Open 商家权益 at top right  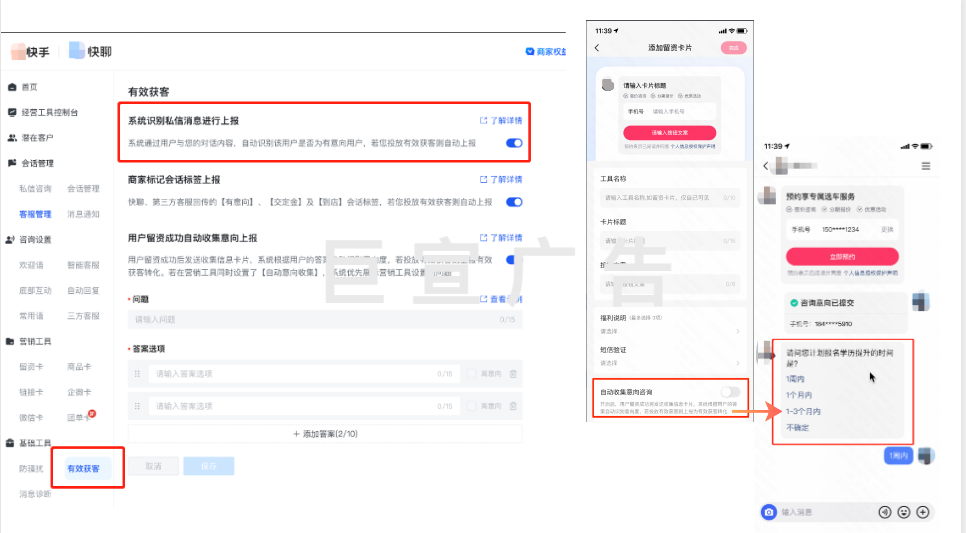(x=546, y=52)
